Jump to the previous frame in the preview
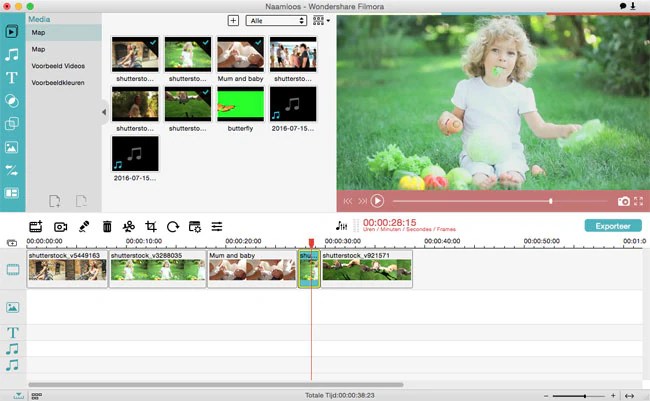Image resolution: width=650 pixels, height=401 pixels. [x=348, y=201]
